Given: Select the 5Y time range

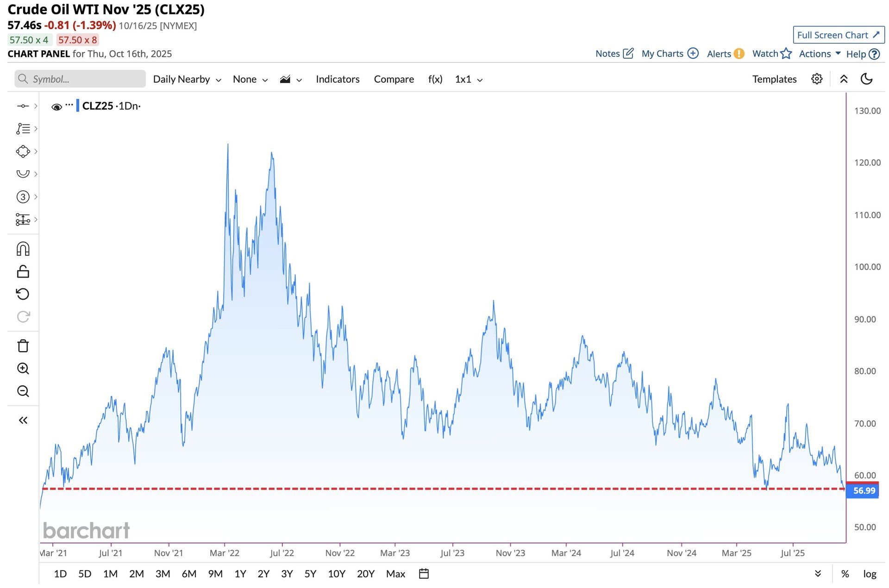Looking at the screenshot, I should click(x=310, y=574).
